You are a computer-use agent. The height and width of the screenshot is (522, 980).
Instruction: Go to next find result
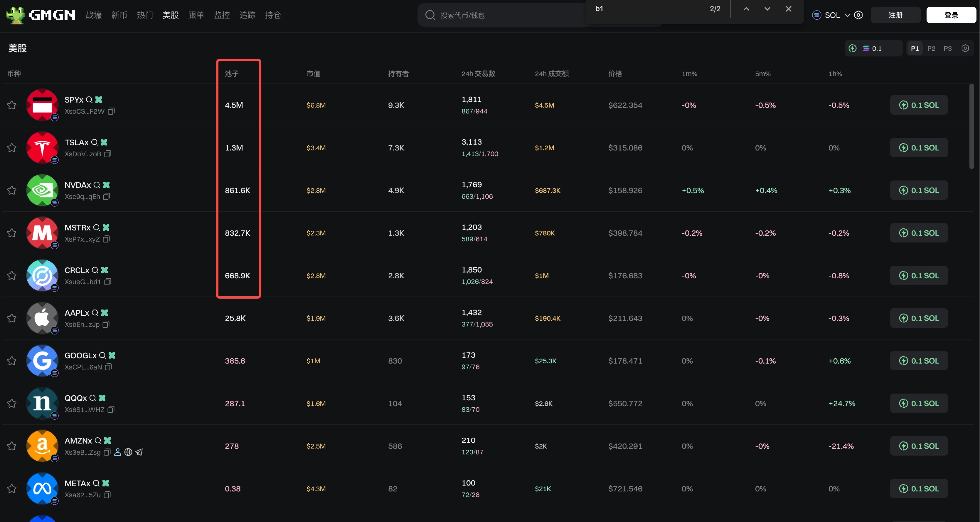767,9
